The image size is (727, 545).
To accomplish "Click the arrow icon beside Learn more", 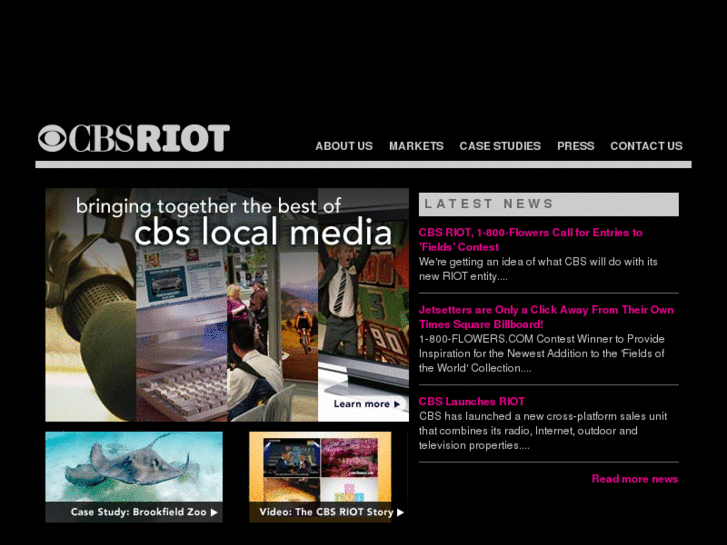I will pos(397,404).
